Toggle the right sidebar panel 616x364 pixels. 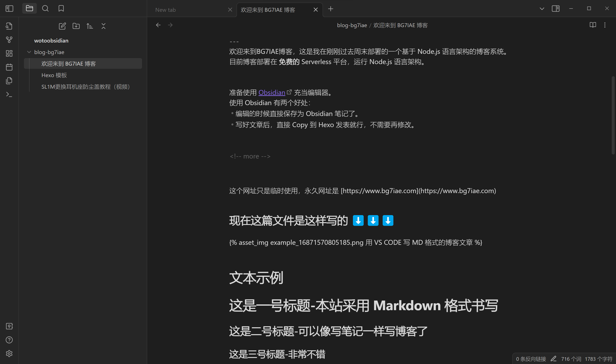(x=555, y=9)
